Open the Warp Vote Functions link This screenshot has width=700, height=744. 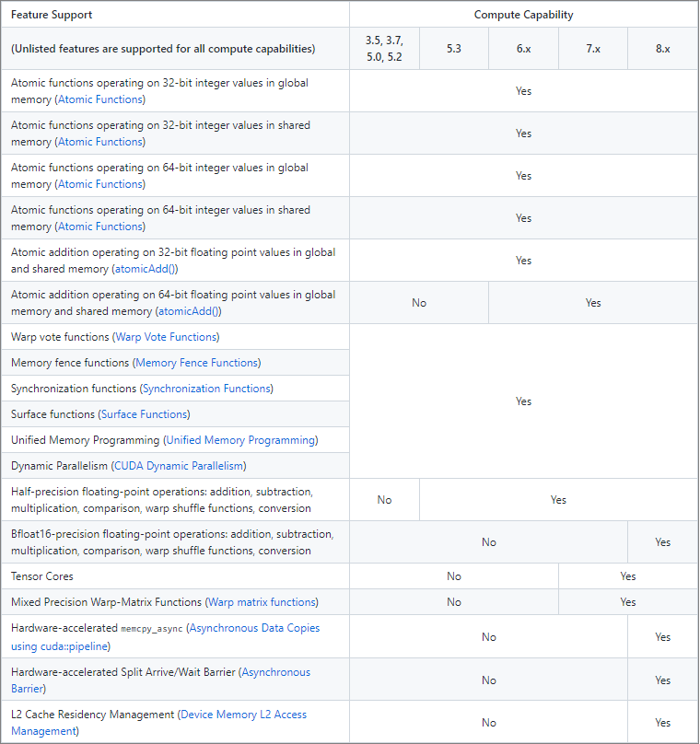166,337
